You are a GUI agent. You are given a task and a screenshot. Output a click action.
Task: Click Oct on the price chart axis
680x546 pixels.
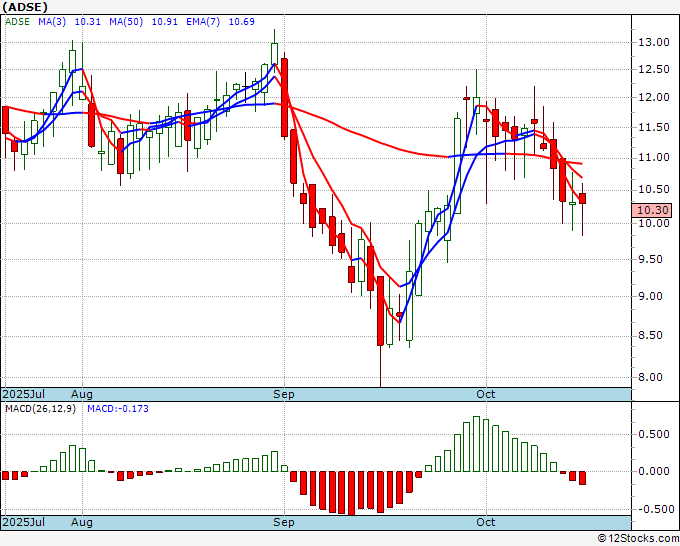point(485,394)
